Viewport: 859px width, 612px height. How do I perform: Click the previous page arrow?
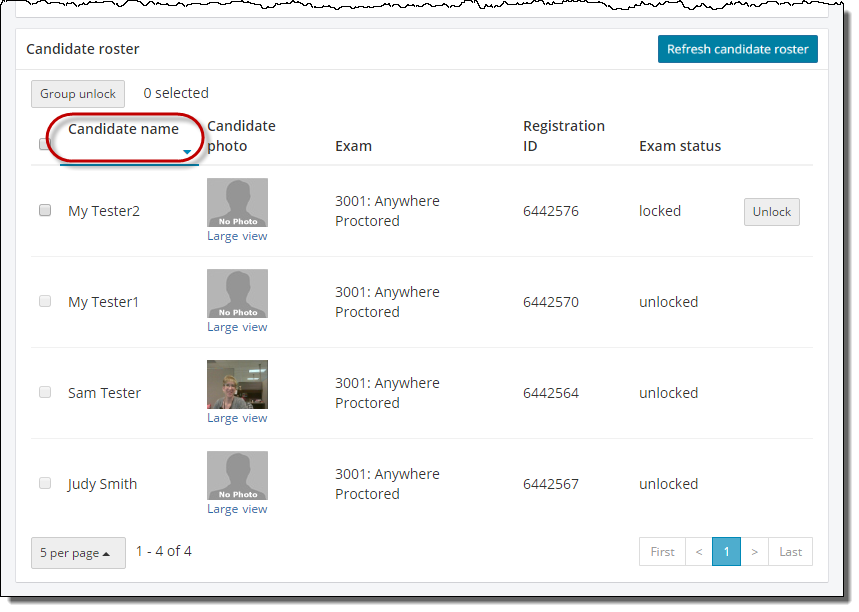[x=699, y=552]
